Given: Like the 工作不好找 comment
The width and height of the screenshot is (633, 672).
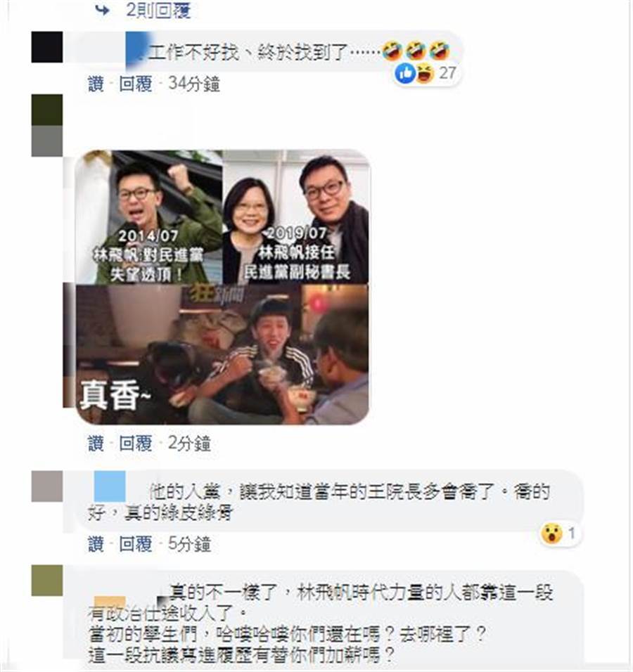Looking at the screenshot, I should point(96,84).
